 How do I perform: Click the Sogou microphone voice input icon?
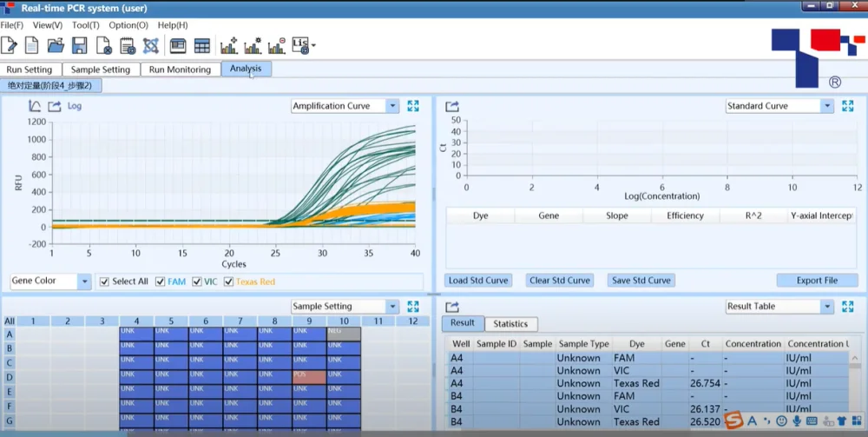[x=797, y=421]
